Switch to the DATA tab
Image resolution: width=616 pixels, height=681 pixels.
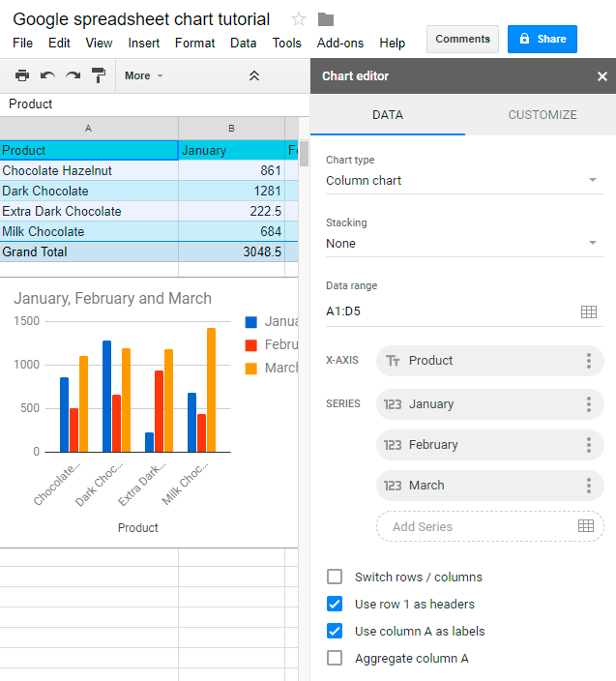(x=388, y=115)
